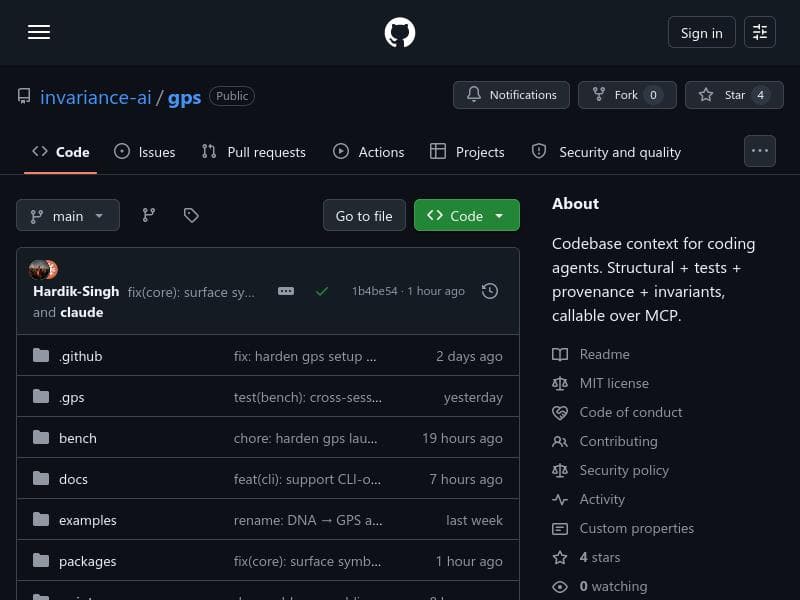Expand the green Code dropdown button
800x600 pixels.
[467, 215]
